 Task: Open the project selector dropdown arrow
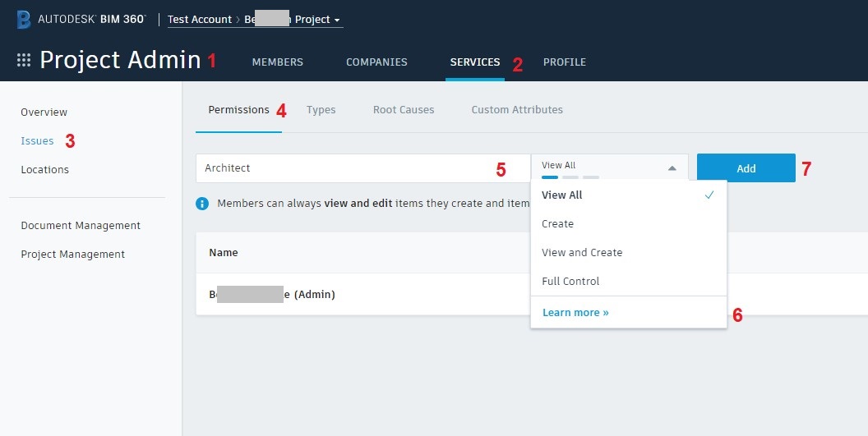point(336,20)
